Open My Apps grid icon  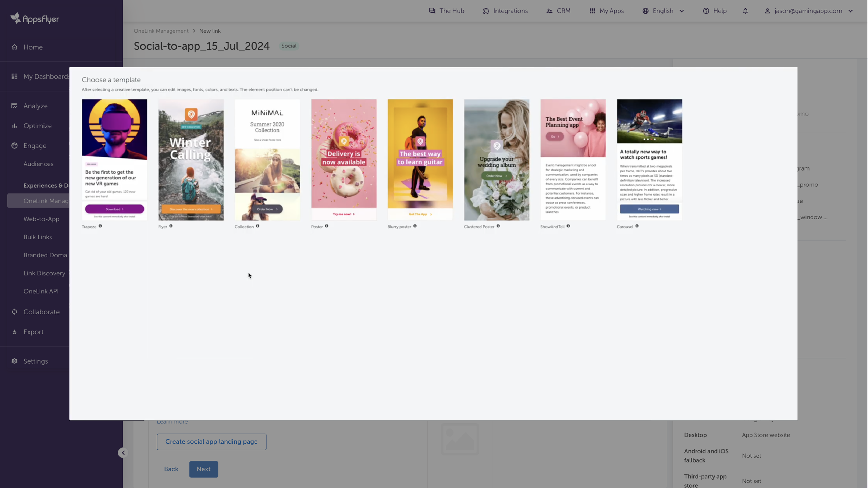(x=592, y=11)
